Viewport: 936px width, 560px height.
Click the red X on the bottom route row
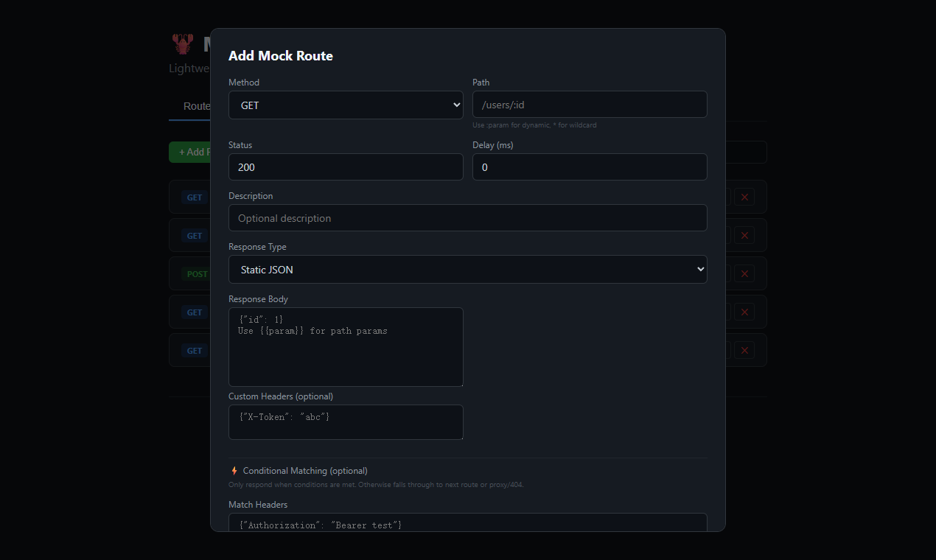click(x=744, y=350)
